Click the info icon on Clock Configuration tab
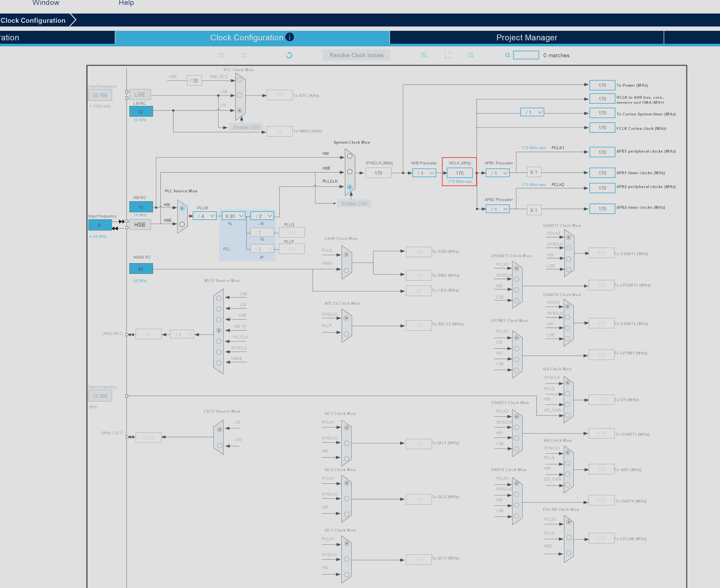Viewport: 720px width, 588px height. pos(290,37)
